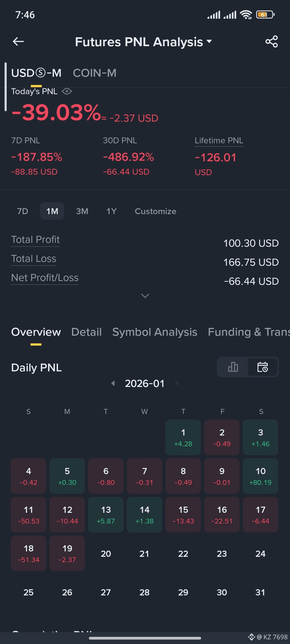
Task: Switch to bar chart view icon
Action: (x=233, y=367)
